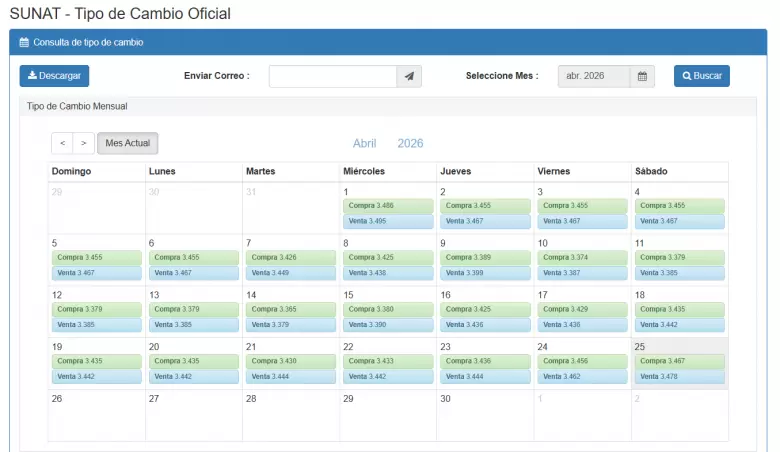Click Venta 3.379 on April 14
The image size is (780, 452).
[291, 325]
